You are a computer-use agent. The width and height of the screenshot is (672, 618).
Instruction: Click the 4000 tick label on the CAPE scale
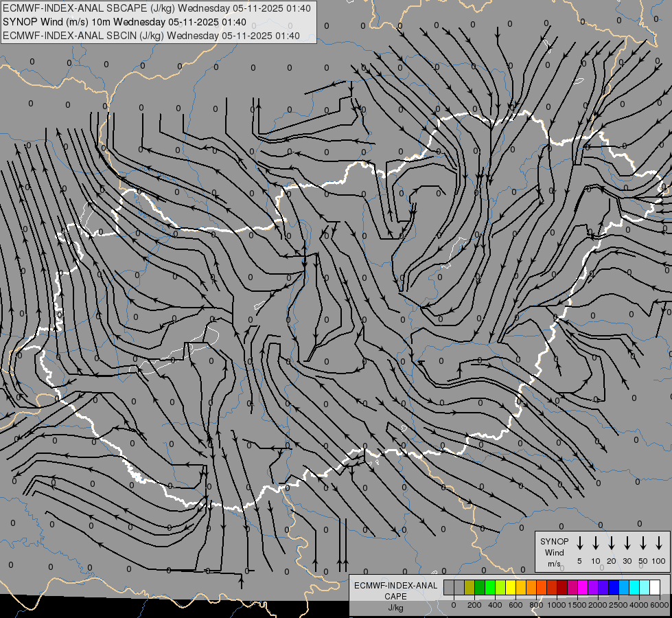tap(639, 605)
